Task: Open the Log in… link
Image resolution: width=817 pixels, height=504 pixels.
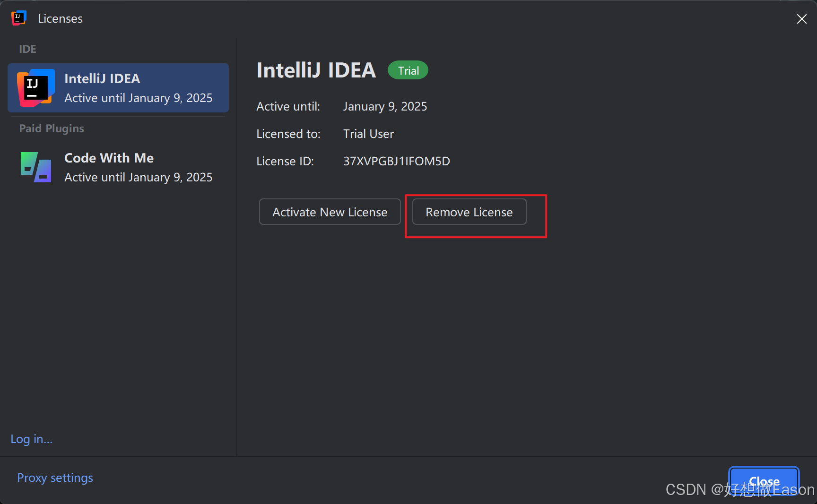Action: 31,439
